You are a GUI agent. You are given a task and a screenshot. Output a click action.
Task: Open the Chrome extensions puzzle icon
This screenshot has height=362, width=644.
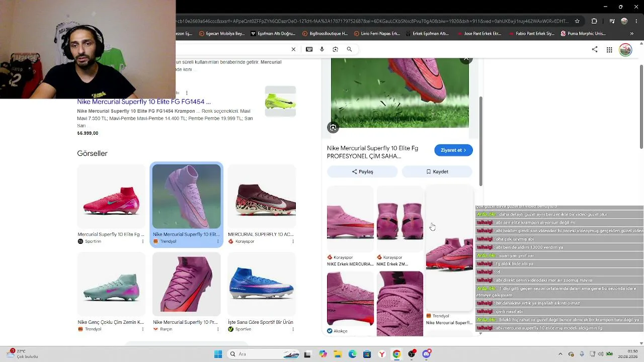click(594, 21)
